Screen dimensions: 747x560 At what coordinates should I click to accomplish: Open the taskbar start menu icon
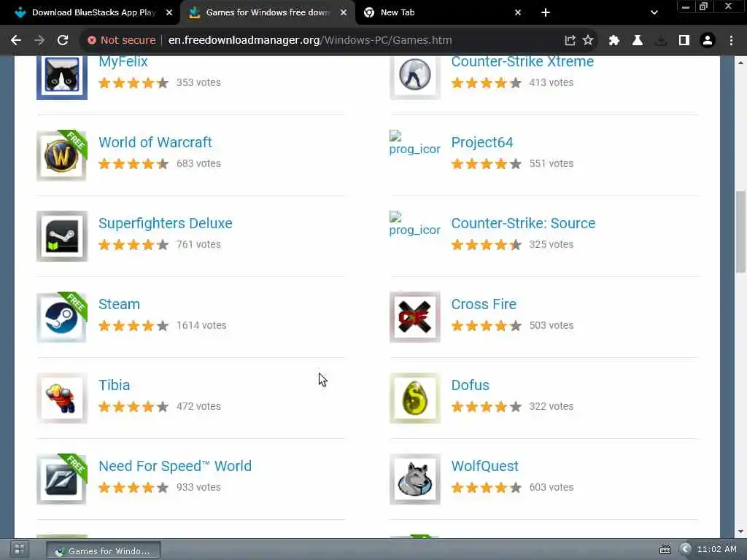20,549
